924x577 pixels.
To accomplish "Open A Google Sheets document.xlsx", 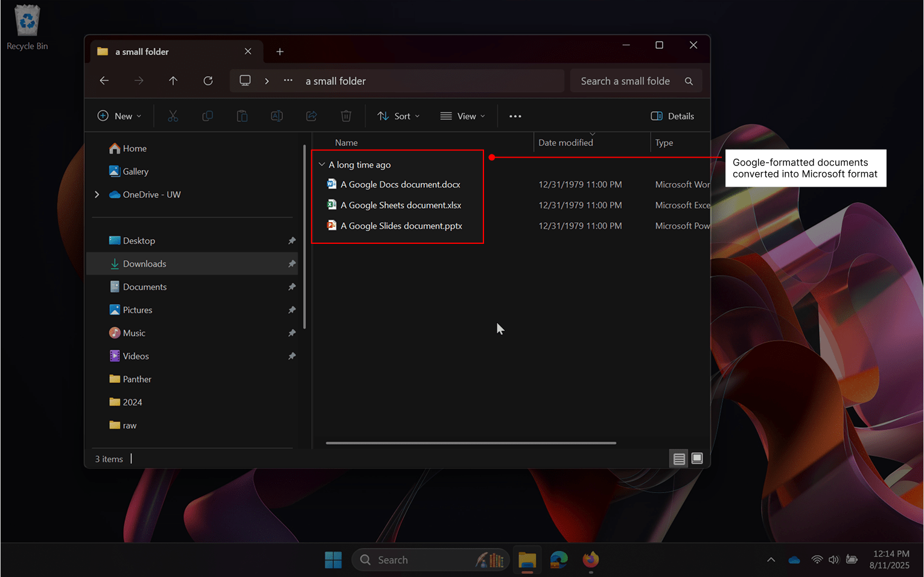I will (401, 205).
